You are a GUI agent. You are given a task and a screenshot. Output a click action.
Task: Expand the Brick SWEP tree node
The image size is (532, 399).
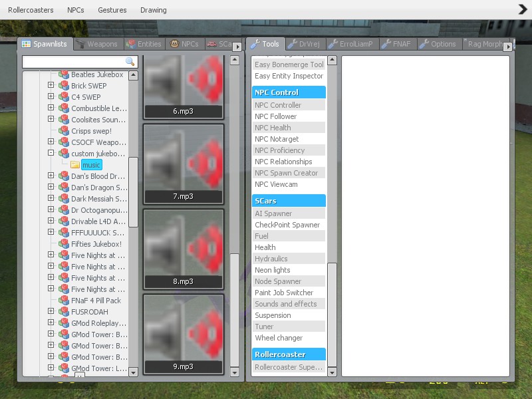coord(51,86)
